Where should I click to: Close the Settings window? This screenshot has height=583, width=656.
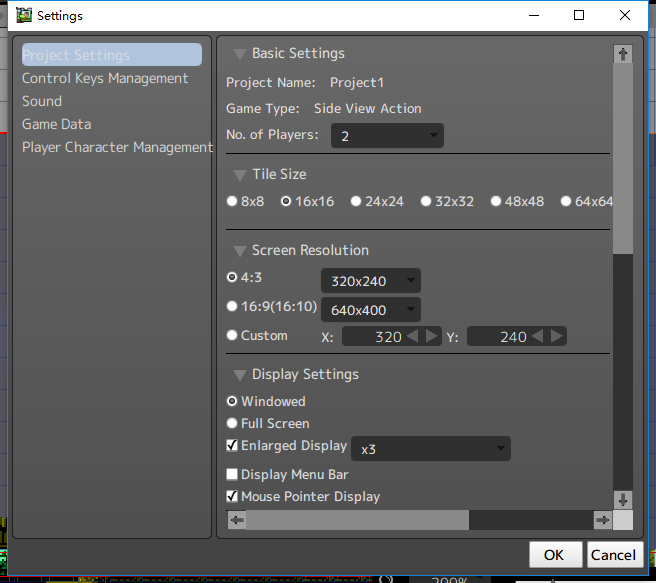625,15
